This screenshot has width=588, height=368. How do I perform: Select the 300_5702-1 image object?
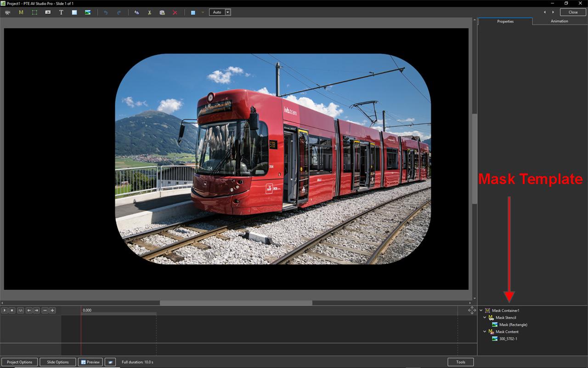click(x=509, y=339)
